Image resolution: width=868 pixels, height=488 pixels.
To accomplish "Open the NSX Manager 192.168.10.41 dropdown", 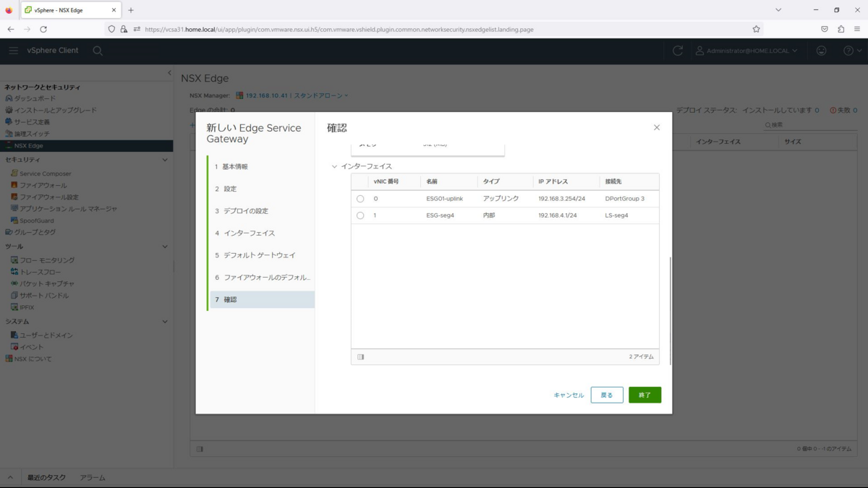I will [x=292, y=95].
